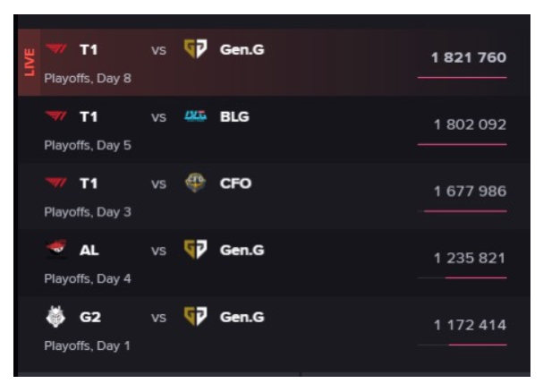Open the G2 team name link
543x392 pixels.
pyautogui.click(x=90, y=317)
